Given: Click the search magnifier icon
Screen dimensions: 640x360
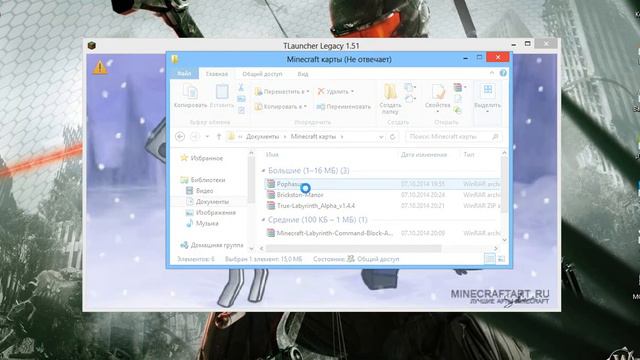Looking at the screenshot, I should tap(496, 137).
